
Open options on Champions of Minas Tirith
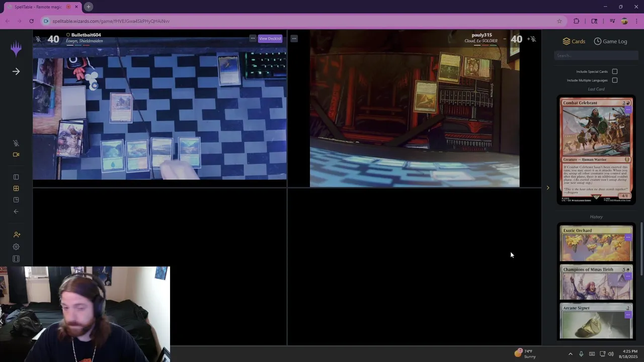pos(628,276)
